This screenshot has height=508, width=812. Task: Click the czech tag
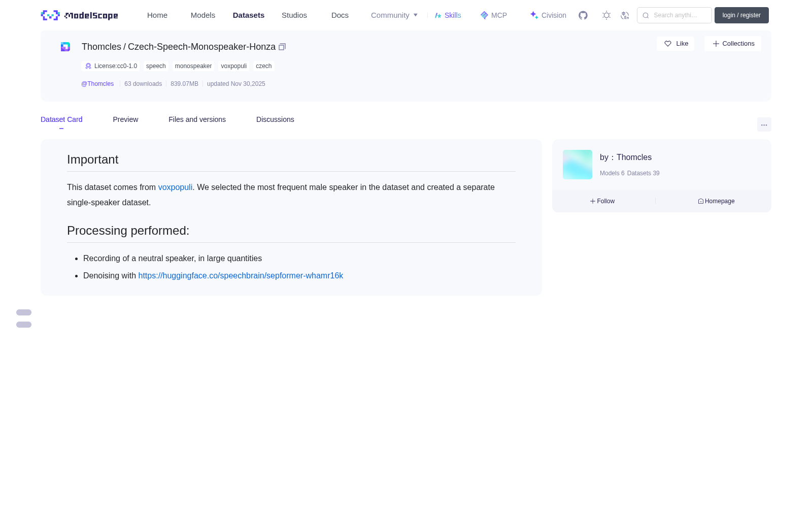click(x=264, y=66)
